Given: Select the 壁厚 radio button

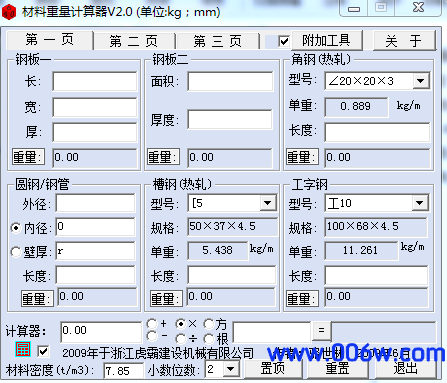Looking at the screenshot, I should (16, 252).
